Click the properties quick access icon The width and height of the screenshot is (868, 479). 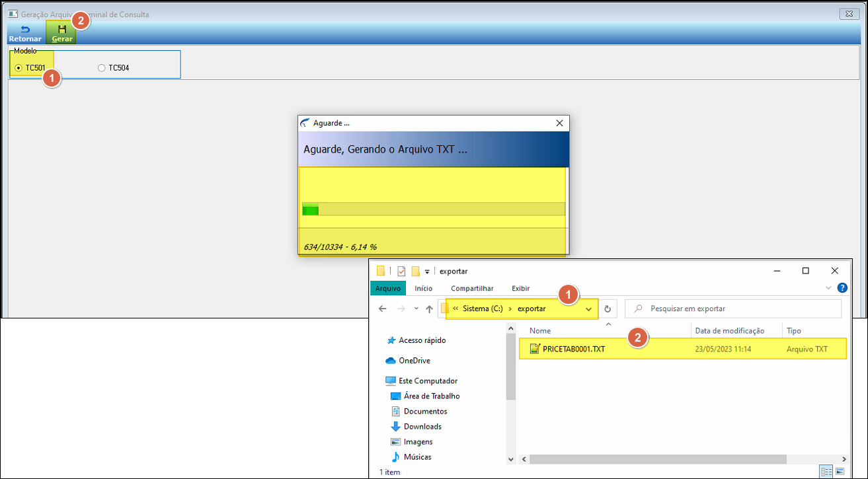401,271
